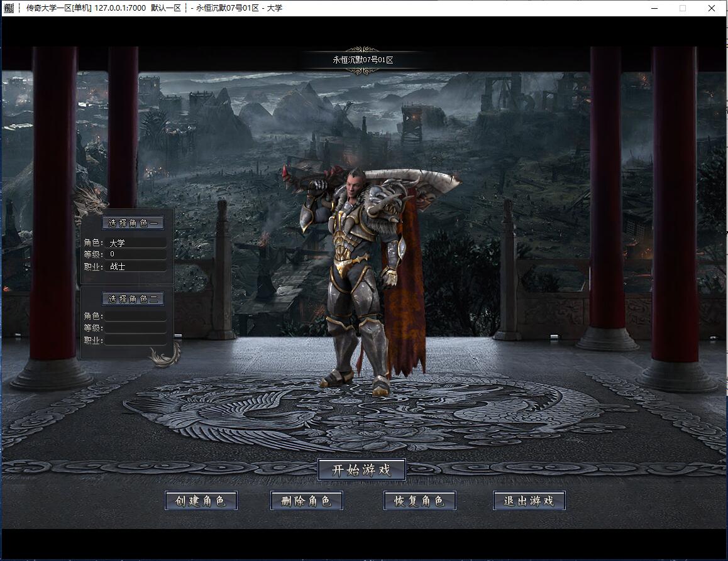Image resolution: width=728 pixels, height=561 pixels.
Task: Open 创建角色 to create a character
Action: point(201,501)
